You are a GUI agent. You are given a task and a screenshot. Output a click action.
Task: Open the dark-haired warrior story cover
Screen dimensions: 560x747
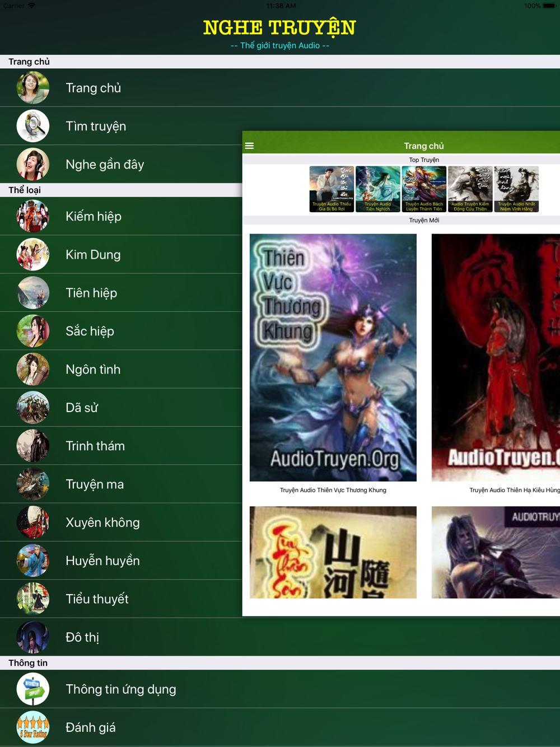pyautogui.click(x=496, y=552)
